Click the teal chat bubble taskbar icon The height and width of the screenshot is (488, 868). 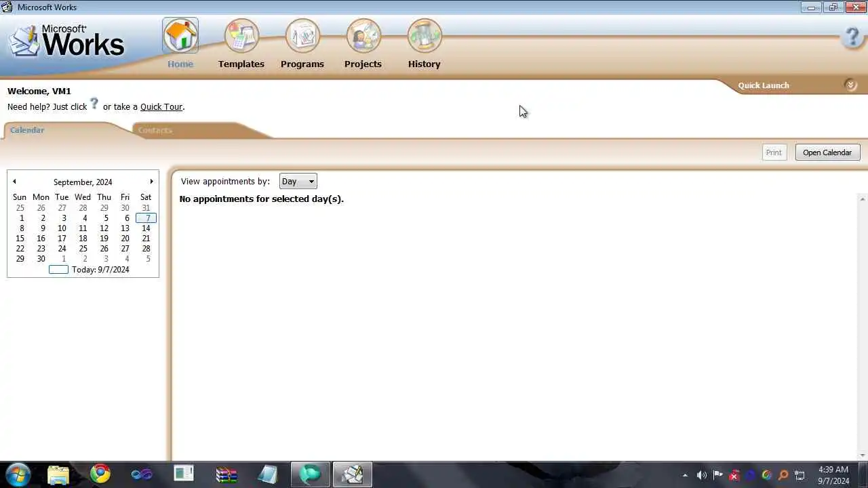(311, 474)
